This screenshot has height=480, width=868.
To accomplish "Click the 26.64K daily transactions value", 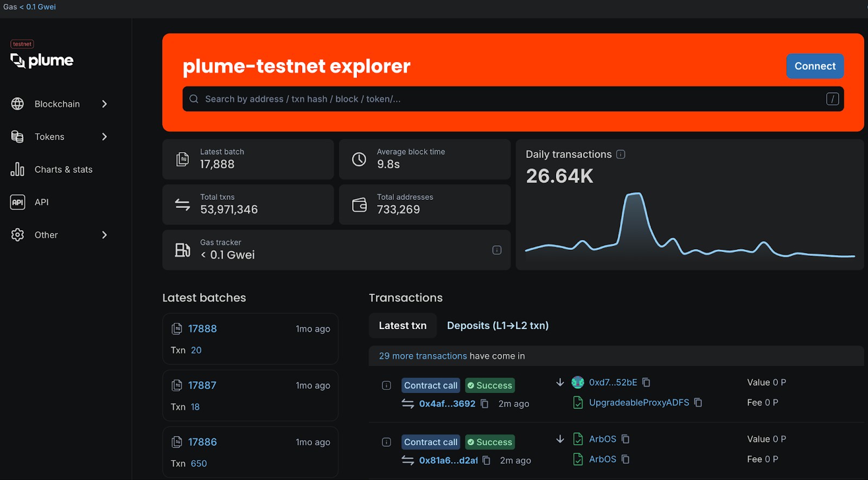I will coord(559,176).
